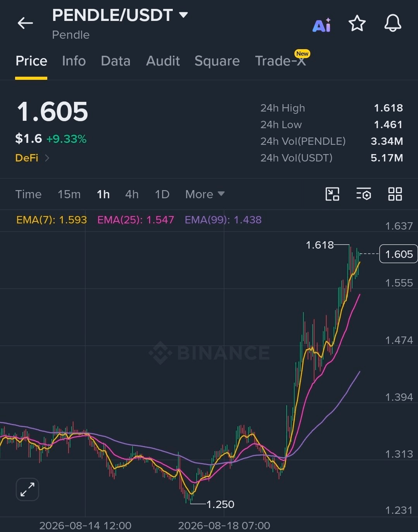The image size is (418, 532).
Task: Open the DeFi category link
Action: pyautogui.click(x=32, y=158)
